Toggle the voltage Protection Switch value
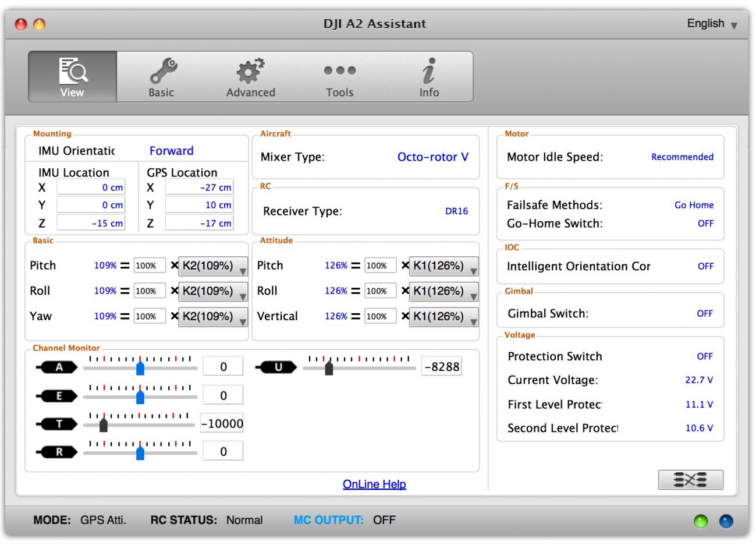The height and width of the screenshot is (545, 756). click(704, 356)
